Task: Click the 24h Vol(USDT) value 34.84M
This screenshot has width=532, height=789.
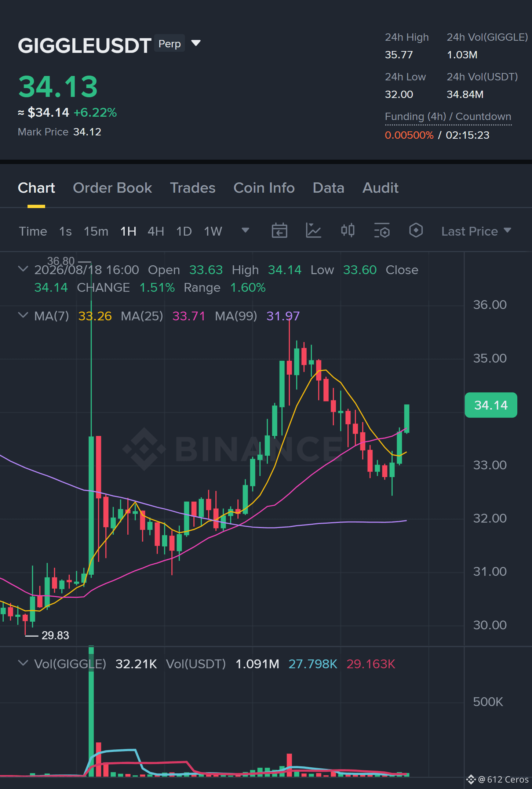Action: point(465,94)
